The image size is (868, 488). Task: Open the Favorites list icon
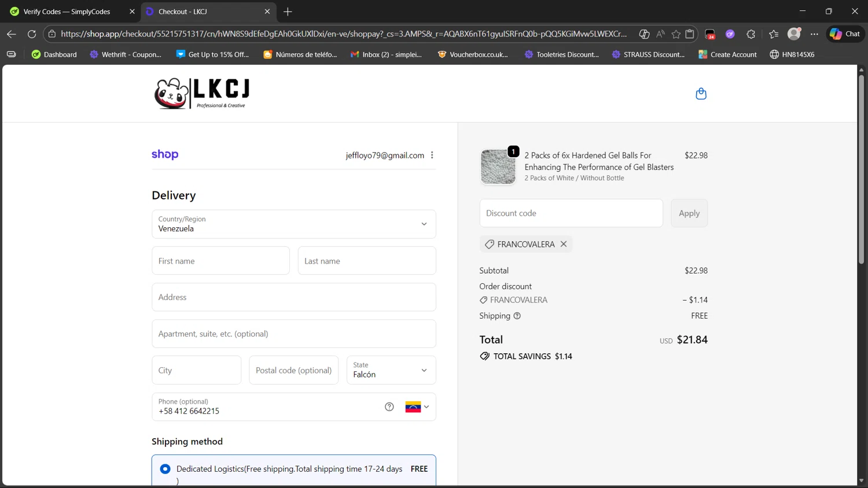point(774,34)
